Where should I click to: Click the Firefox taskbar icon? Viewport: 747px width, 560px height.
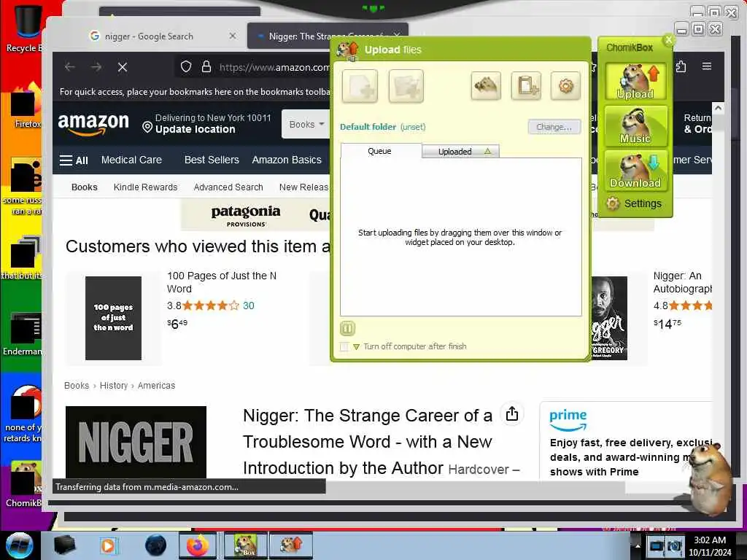pyautogui.click(x=198, y=545)
